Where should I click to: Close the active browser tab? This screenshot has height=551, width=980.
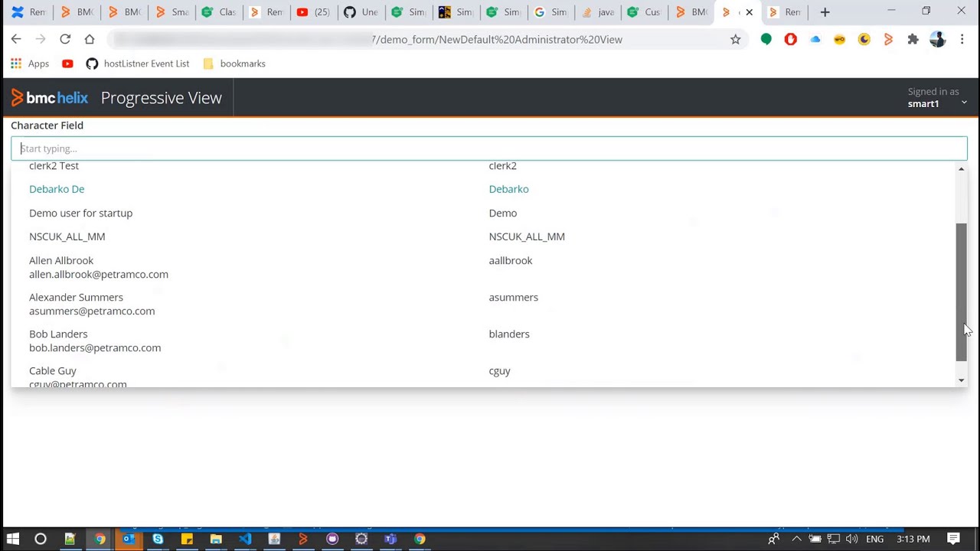pyautogui.click(x=749, y=12)
